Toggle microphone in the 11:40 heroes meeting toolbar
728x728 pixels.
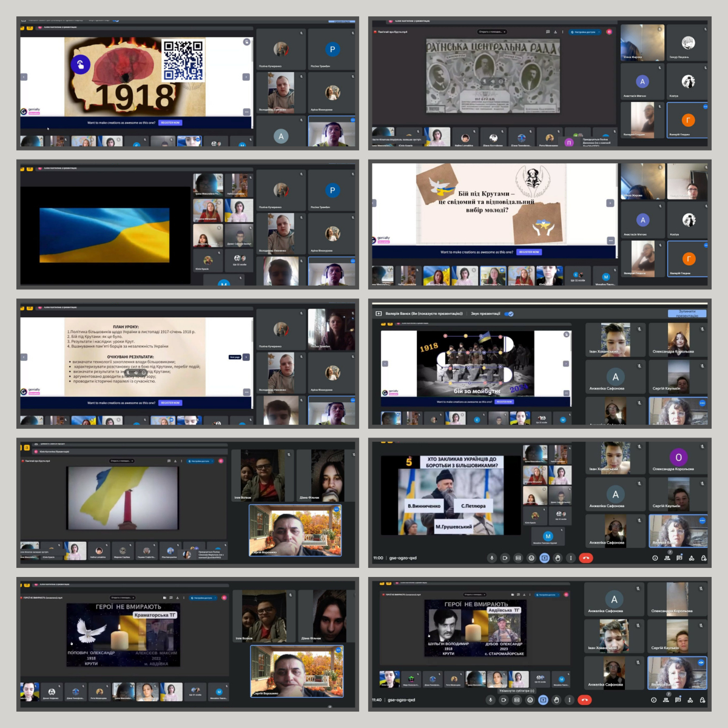click(490, 699)
